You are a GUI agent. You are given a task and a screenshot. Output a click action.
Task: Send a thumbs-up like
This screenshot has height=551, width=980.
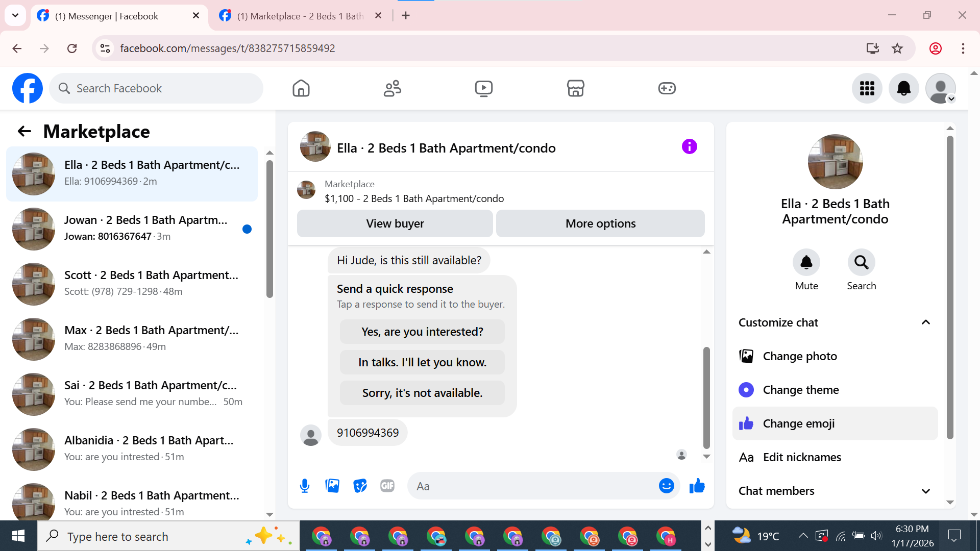697,486
